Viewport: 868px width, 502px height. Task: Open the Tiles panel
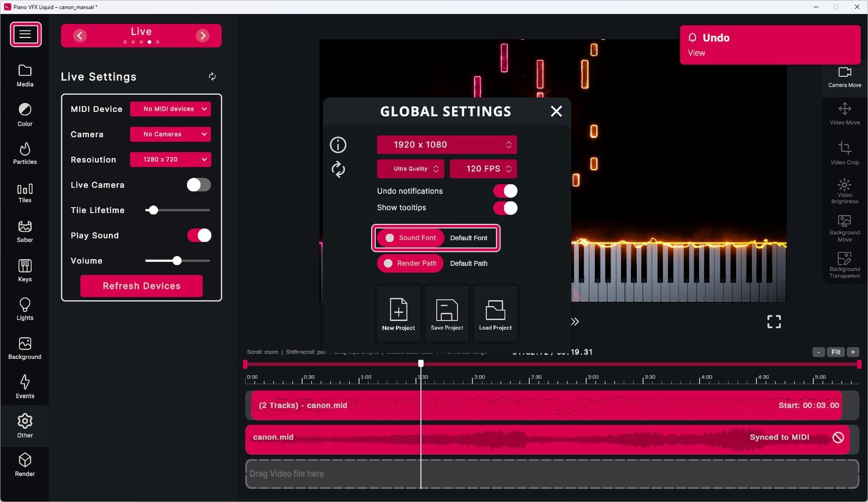pos(25,192)
